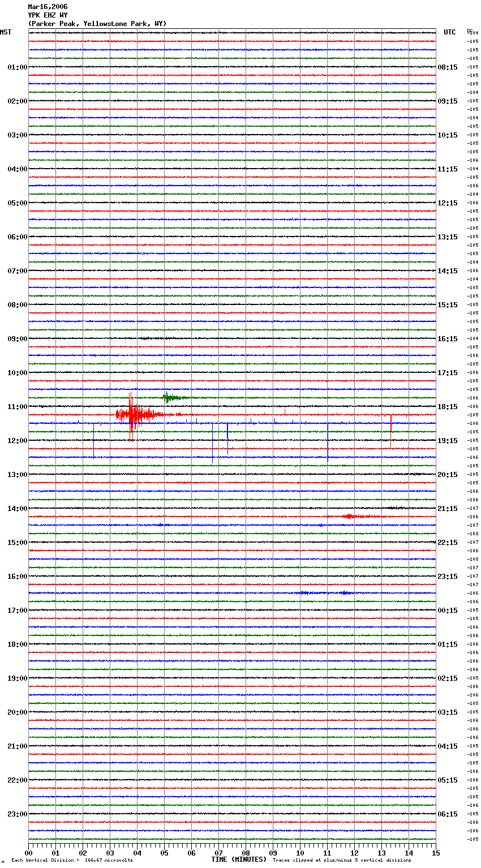Image resolution: width=481 pixels, height=868 pixels.
Task: Click the 20:15 UTC time label
Action: coord(448,475)
